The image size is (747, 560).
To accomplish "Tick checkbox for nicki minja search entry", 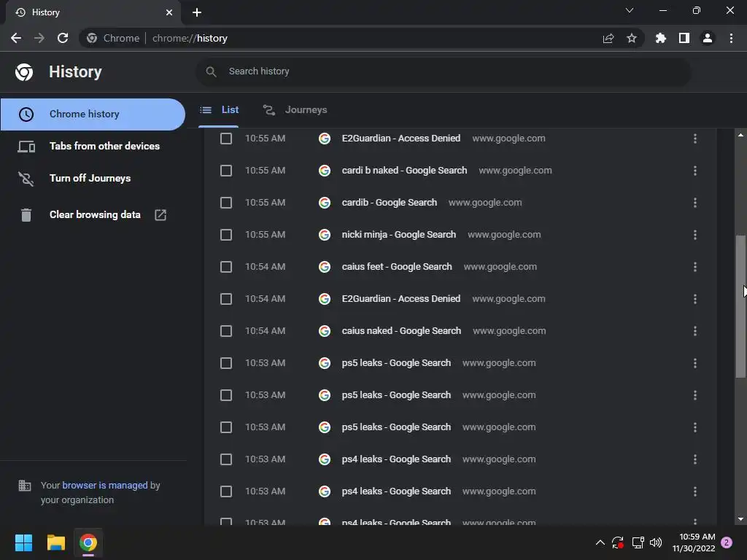I will point(226,235).
